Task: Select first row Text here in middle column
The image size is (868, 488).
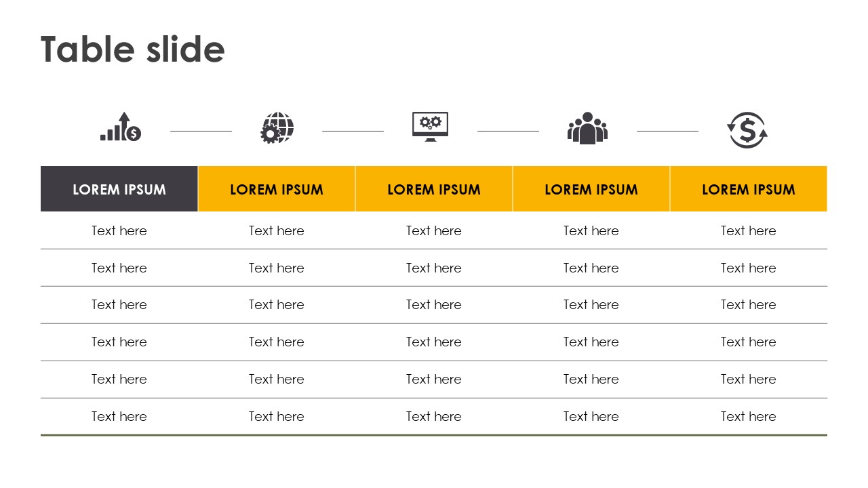Action: 434,230
